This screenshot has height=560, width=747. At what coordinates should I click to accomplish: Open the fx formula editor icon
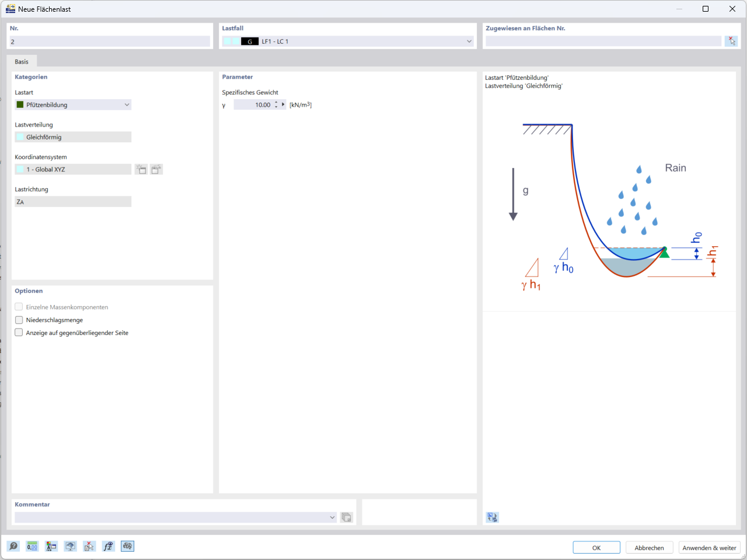[x=108, y=546]
